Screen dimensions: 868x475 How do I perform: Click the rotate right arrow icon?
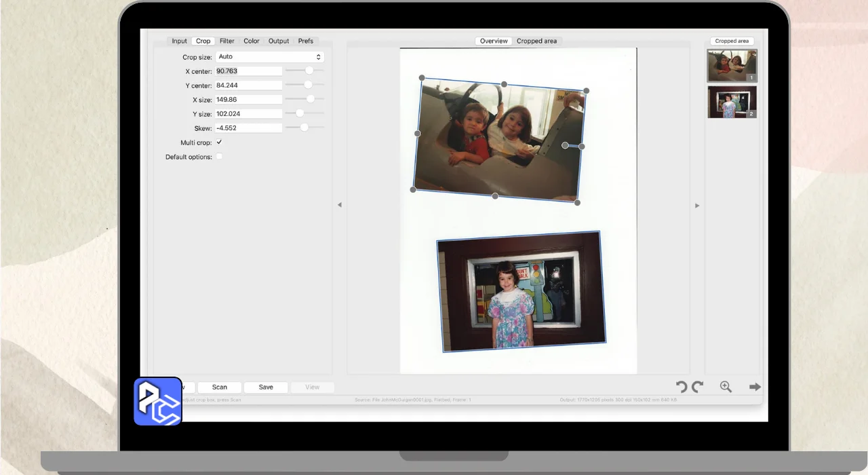[x=697, y=387]
